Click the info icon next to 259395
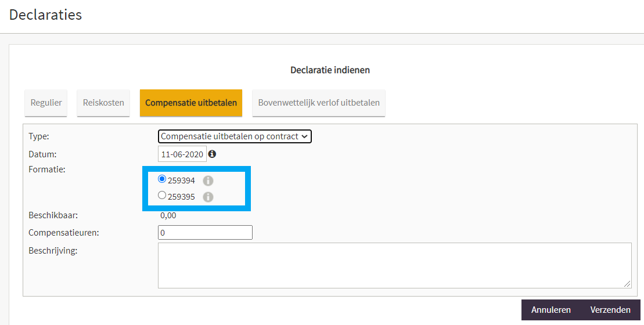 [x=208, y=197]
